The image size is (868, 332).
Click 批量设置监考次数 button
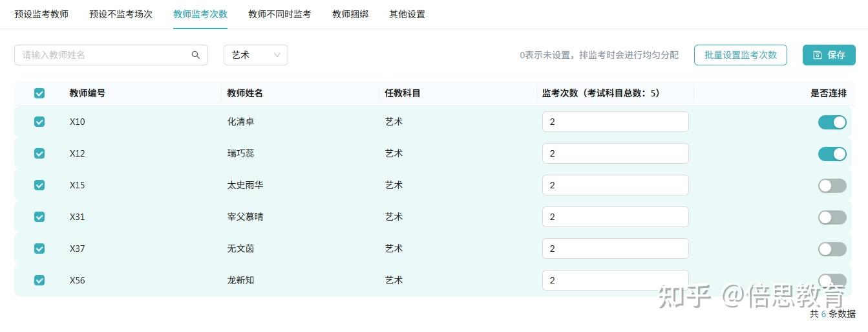(x=740, y=55)
